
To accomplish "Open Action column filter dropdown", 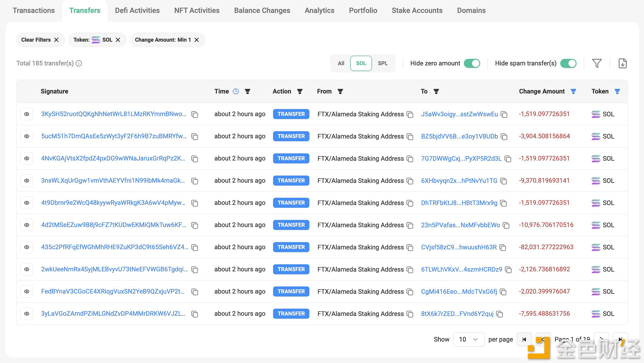I will [300, 91].
